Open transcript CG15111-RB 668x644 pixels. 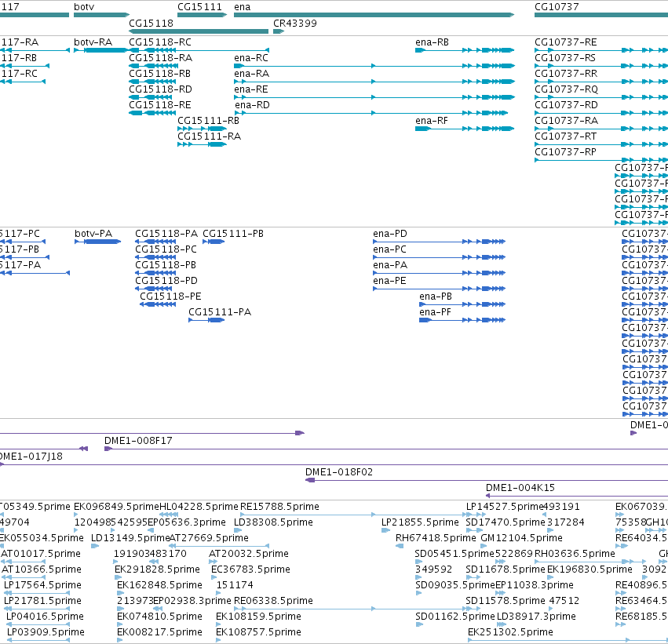click(208, 121)
